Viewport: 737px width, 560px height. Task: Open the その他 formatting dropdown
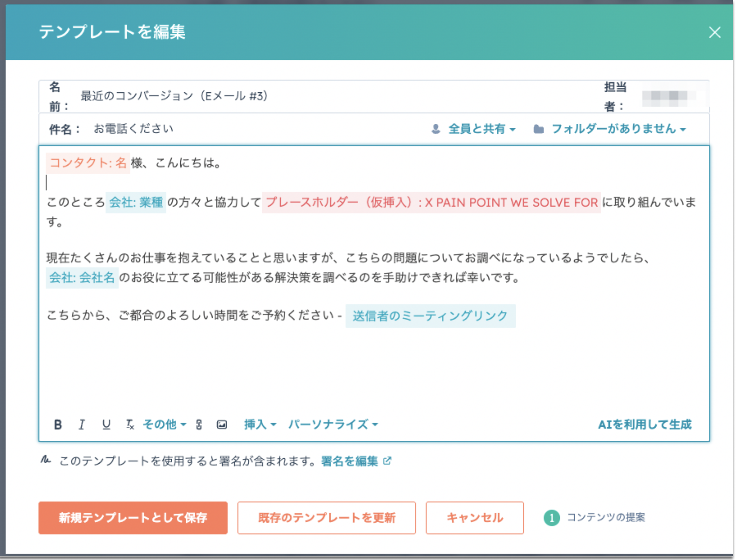pos(164,425)
